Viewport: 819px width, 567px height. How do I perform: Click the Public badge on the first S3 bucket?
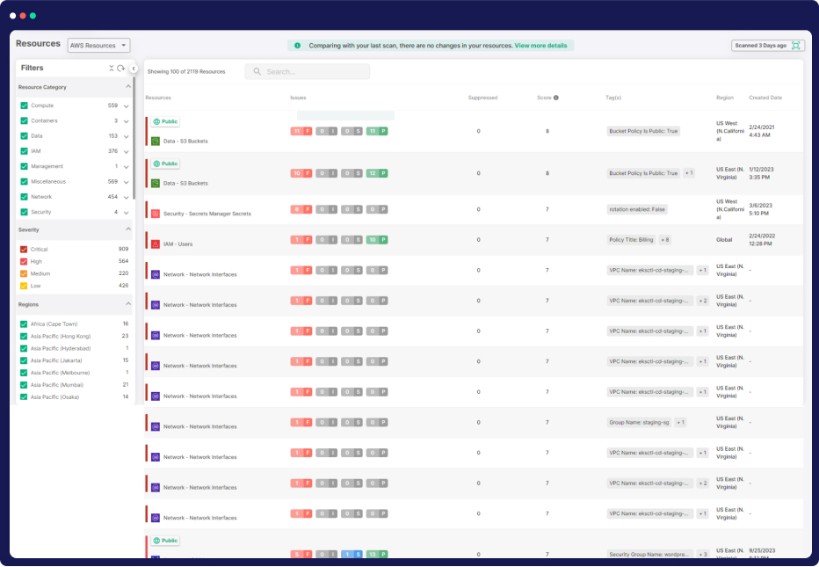(166, 121)
